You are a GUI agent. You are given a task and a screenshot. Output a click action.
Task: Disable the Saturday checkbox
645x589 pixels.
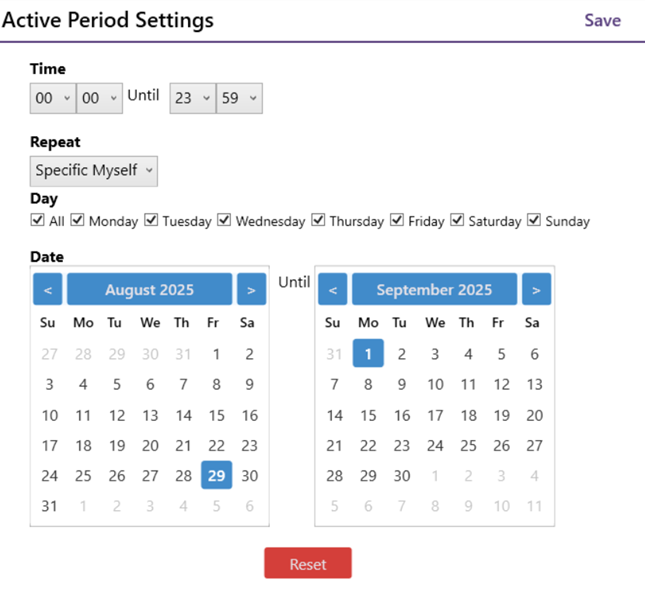(458, 220)
